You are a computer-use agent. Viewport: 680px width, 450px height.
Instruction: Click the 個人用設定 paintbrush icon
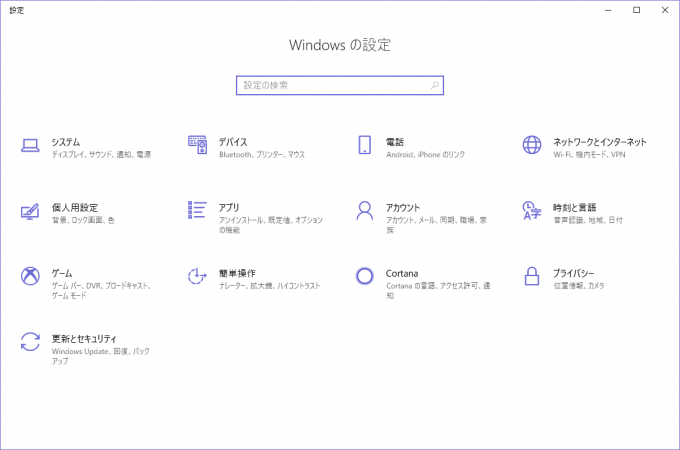30,211
